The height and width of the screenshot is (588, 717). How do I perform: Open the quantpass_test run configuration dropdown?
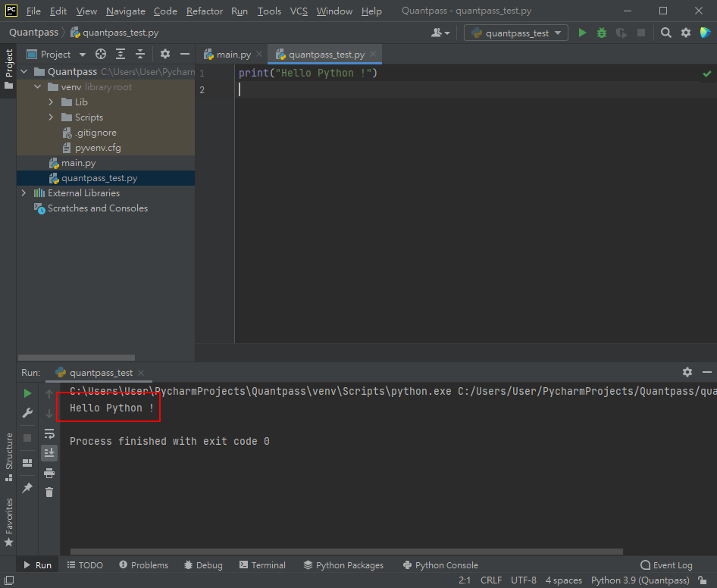516,33
